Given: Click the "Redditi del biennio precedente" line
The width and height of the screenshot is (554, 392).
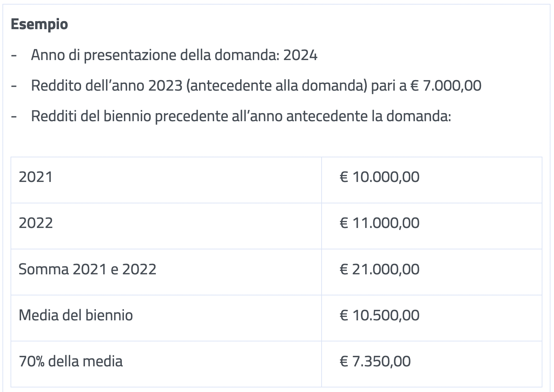Looking at the screenshot, I should coord(241,116).
